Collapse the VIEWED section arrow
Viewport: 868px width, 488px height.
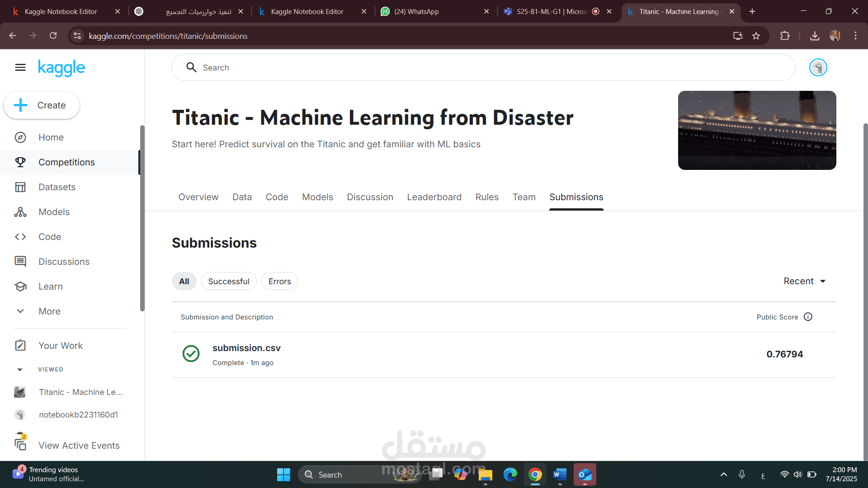20,370
